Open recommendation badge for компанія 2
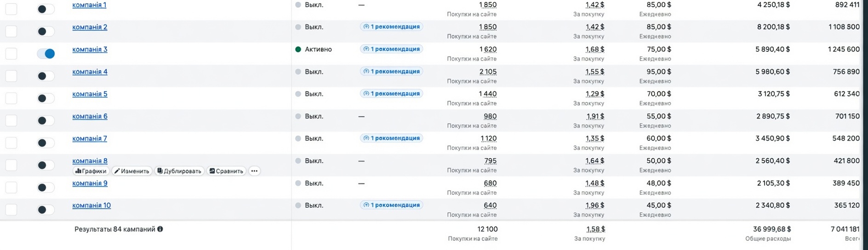Screen dimensions: 868x250 (391, 27)
